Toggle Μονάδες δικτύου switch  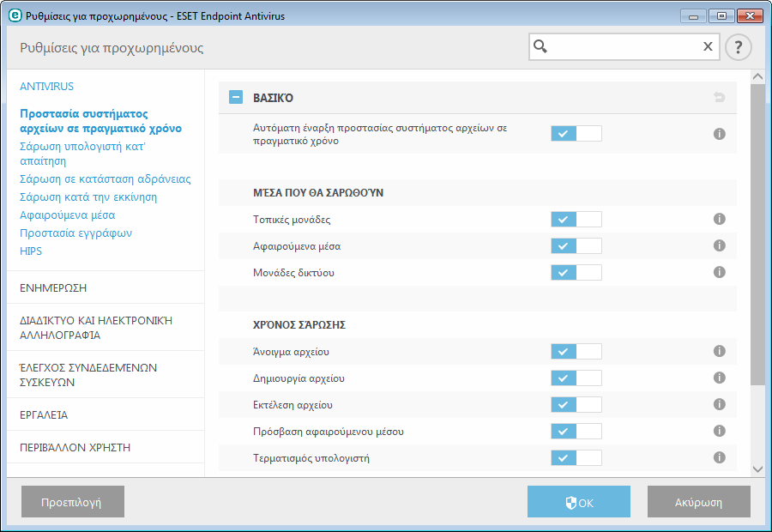tap(576, 272)
